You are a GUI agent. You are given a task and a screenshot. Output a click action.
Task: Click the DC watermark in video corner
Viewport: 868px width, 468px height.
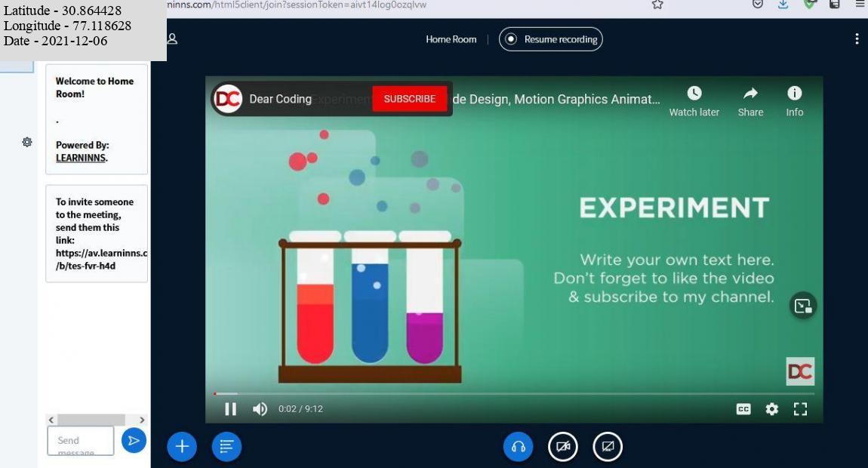(x=801, y=371)
